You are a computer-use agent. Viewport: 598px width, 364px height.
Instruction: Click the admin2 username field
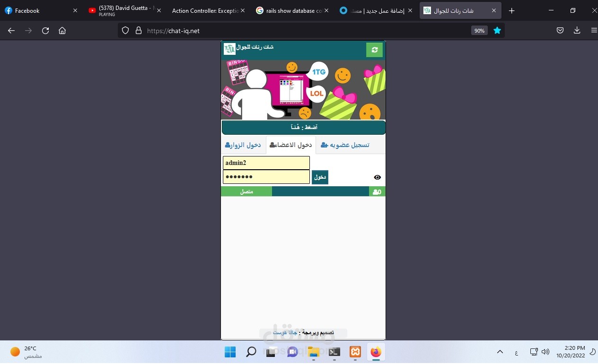point(266,163)
